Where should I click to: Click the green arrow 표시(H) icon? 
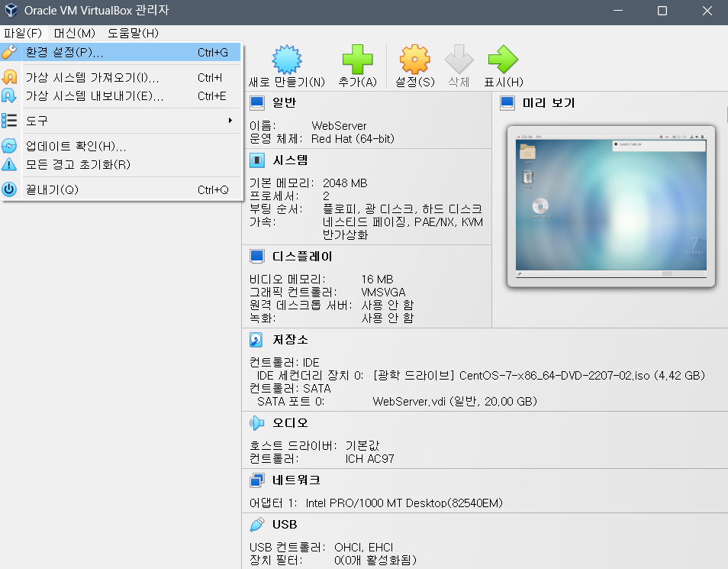504,60
